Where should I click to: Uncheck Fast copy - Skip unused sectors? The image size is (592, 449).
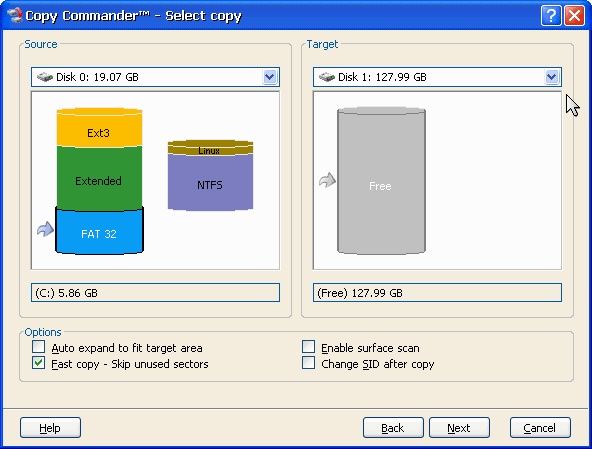(x=39, y=363)
